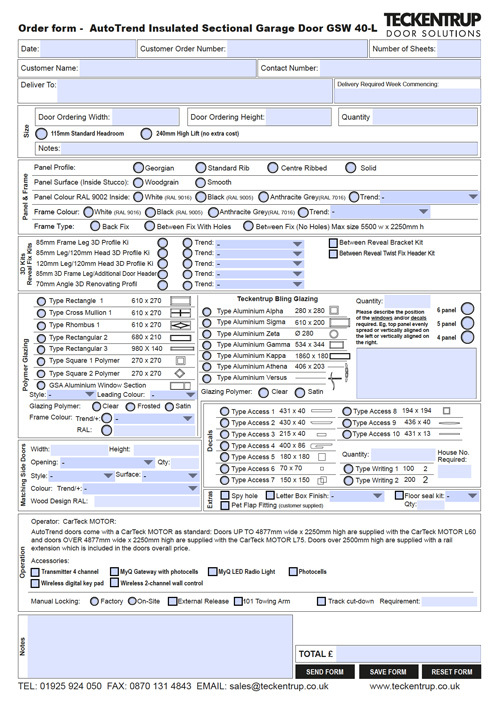Click the Customer Order Number field

click(x=296, y=49)
